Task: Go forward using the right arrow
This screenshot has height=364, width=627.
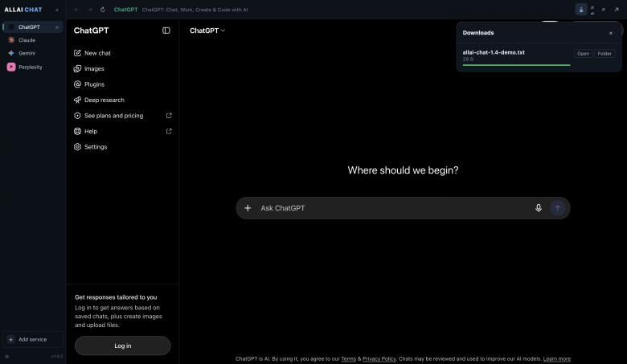Action: pos(89,10)
